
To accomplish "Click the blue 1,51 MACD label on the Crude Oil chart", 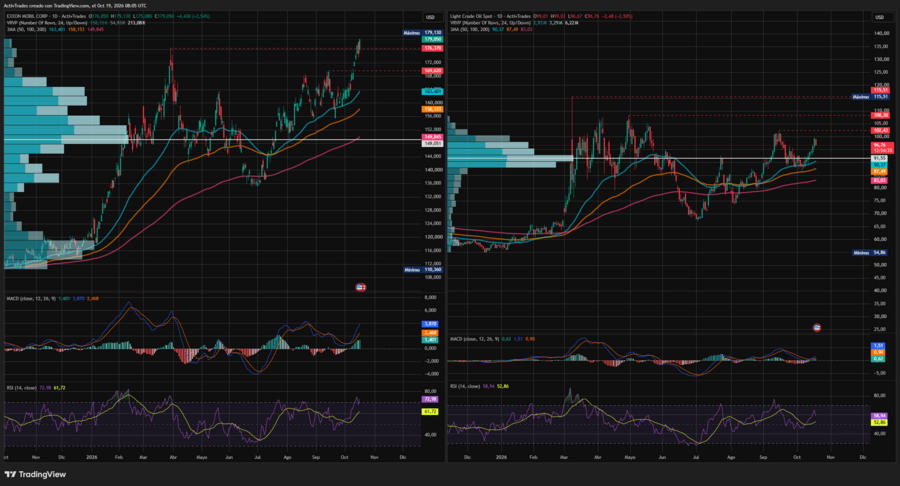I will [x=878, y=346].
